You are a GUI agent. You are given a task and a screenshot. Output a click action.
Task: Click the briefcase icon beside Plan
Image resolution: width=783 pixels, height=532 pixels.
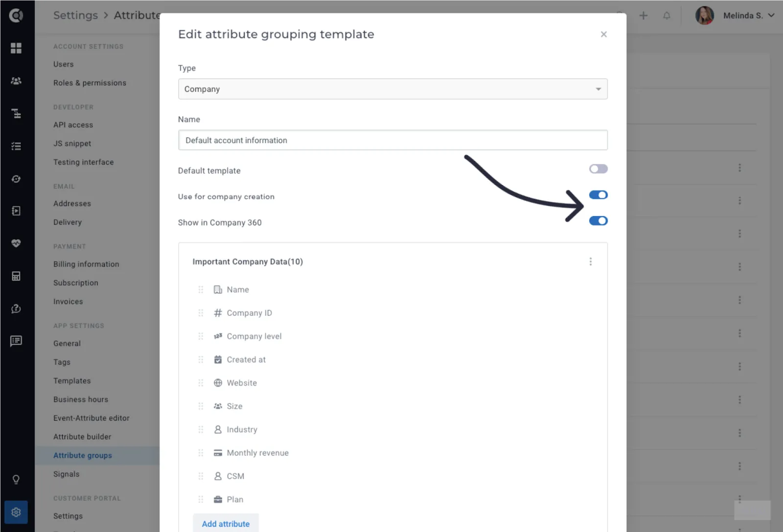pos(218,499)
